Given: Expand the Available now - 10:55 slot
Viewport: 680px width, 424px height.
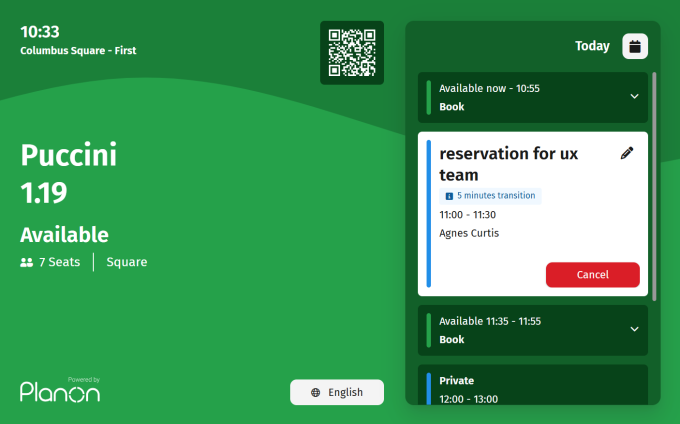Looking at the screenshot, I should 633,97.
